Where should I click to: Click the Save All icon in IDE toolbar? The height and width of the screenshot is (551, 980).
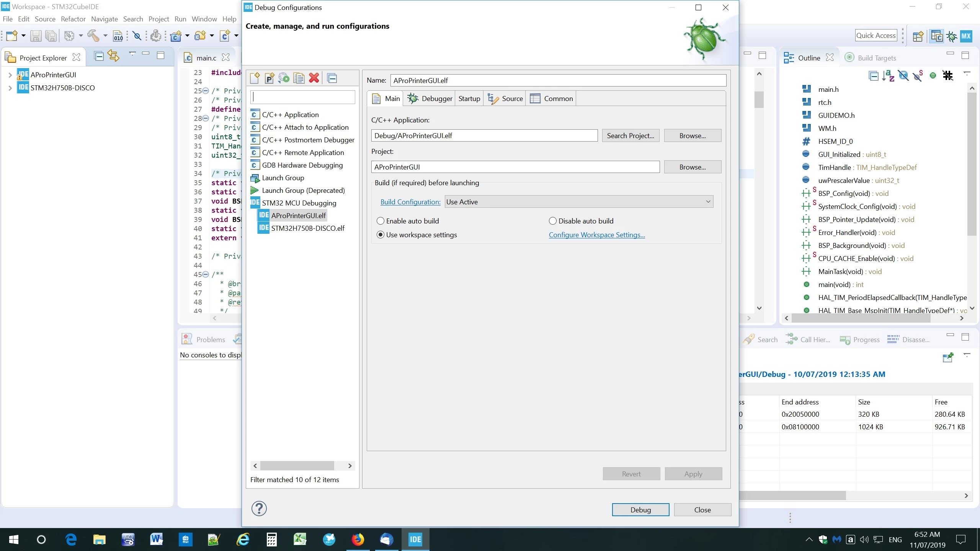(x=51, y=36)
